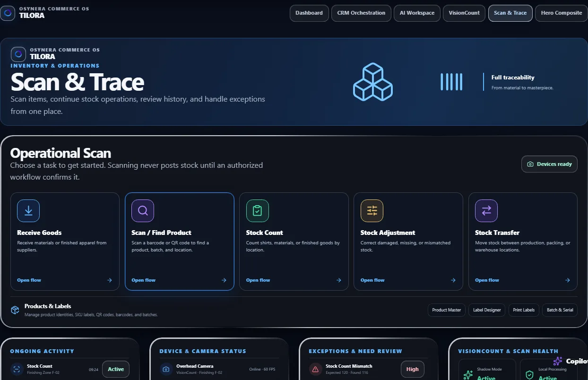Open the CRM Orchestration tab
Image resolution: width=588 pixels, height=380 pixels.
(x=361, y=13)
